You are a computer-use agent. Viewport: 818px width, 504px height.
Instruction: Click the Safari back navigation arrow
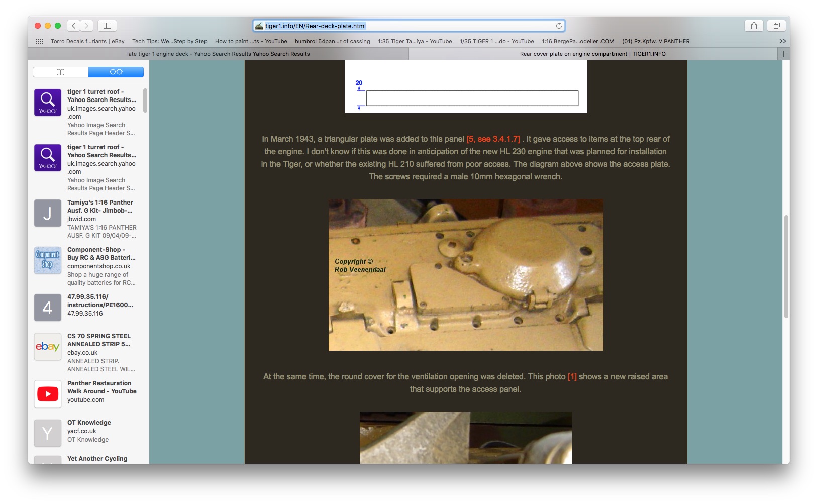coord(74,26)
